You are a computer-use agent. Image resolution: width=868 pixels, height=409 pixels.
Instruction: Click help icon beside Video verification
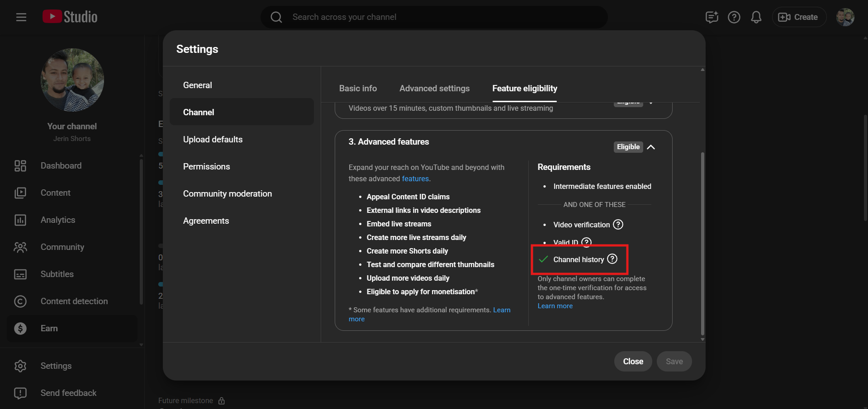[618, 225]
